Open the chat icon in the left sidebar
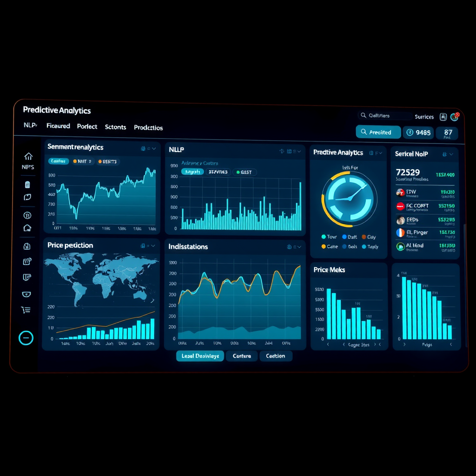476x476 pixels. [x=27, y=197]
